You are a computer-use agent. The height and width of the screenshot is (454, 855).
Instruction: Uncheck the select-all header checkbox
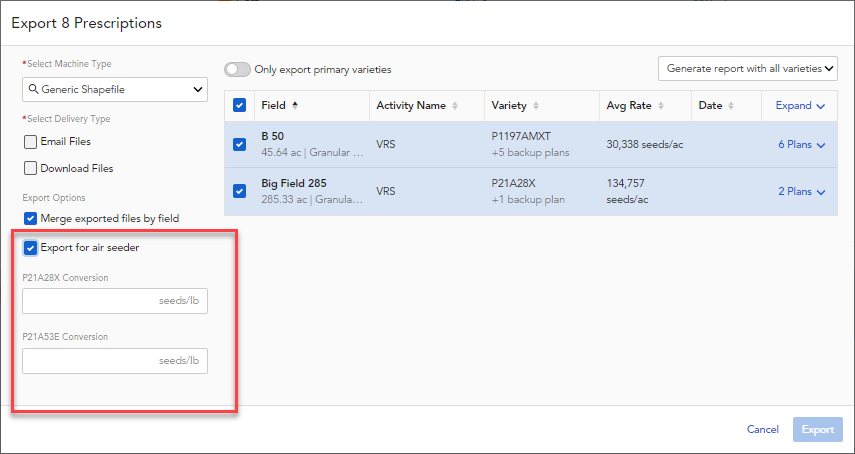239,105
